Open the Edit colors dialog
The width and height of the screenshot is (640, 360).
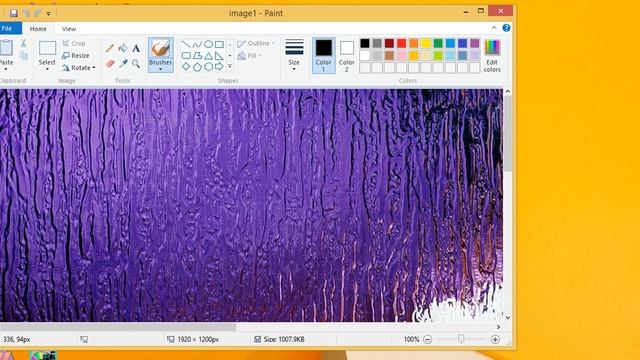point(492,56)
